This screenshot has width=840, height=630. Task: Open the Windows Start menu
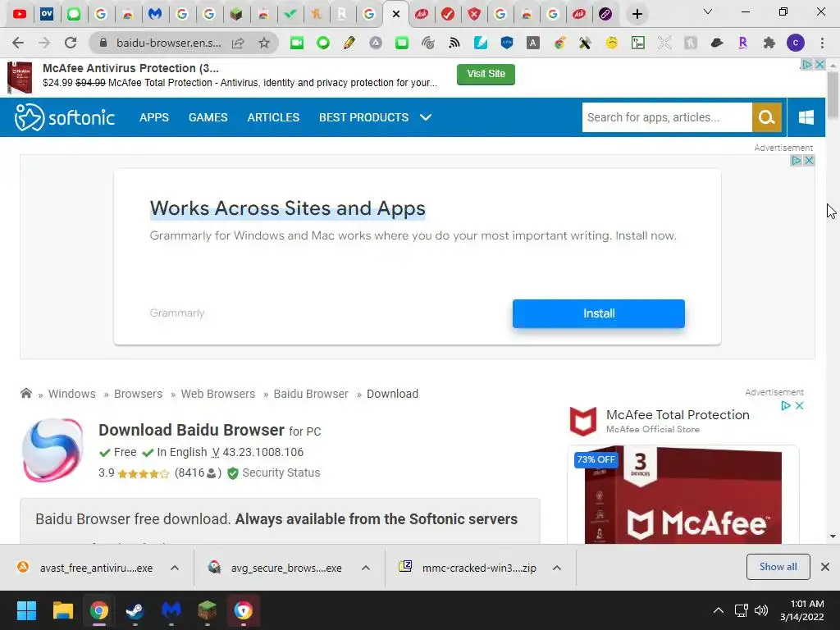(26, 610)
